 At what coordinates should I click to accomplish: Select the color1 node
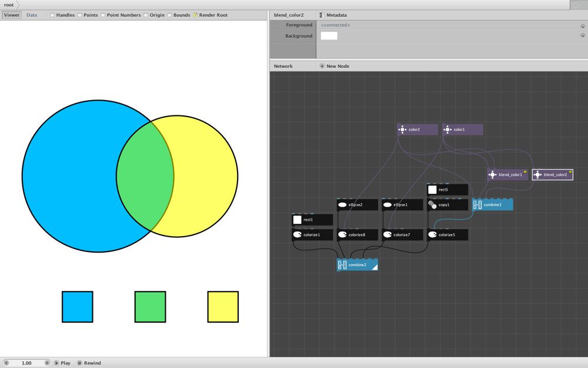[462, 130]
